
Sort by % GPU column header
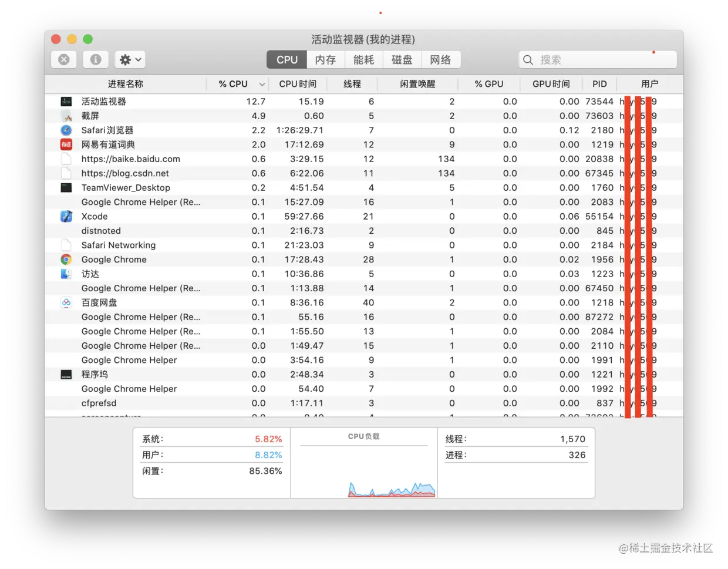(489, 84)
